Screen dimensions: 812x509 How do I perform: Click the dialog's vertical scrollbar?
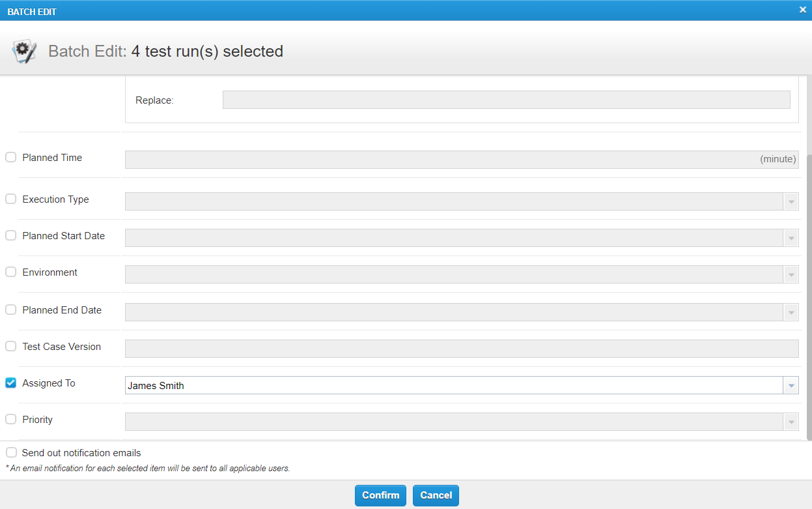click(x=809, y=293)
